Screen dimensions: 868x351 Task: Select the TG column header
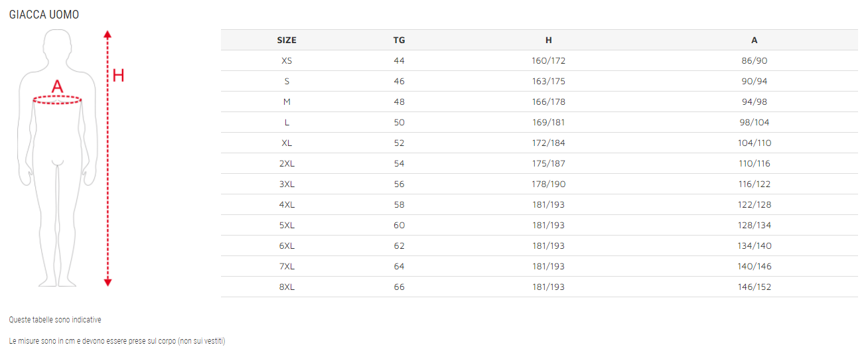pyautogui.click(x=399, y=40)
